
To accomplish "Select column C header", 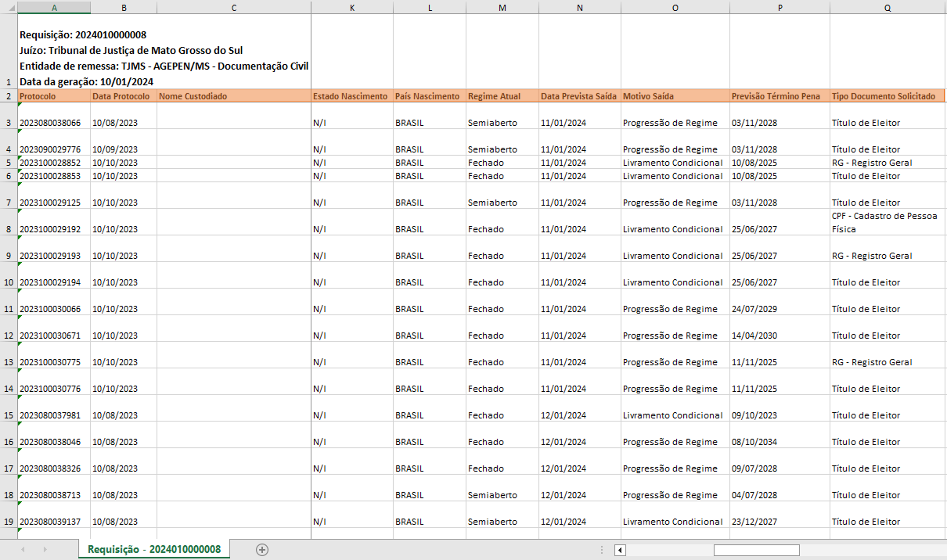I will click(234, 8).
